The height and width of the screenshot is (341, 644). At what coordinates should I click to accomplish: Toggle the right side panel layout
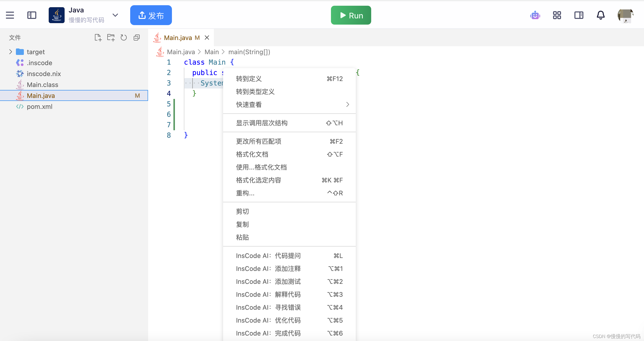point(579,15)
